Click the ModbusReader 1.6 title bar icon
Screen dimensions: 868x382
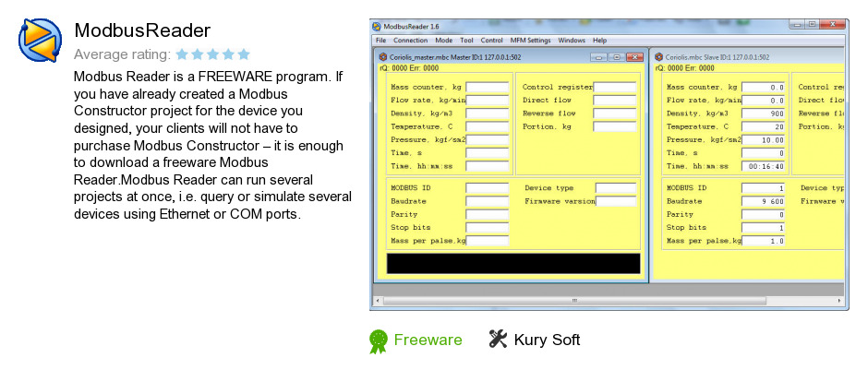click(x=377, y=26)
